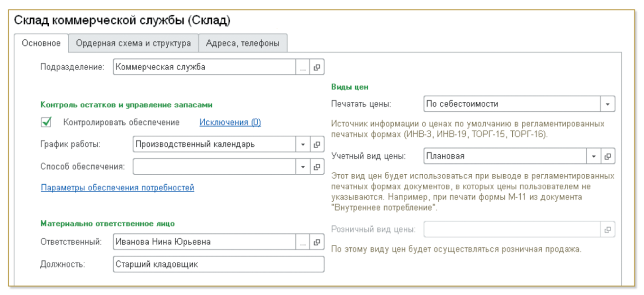
Task: Expand the Учетный вид цены dropdown
Action: (x=594, y=156)
